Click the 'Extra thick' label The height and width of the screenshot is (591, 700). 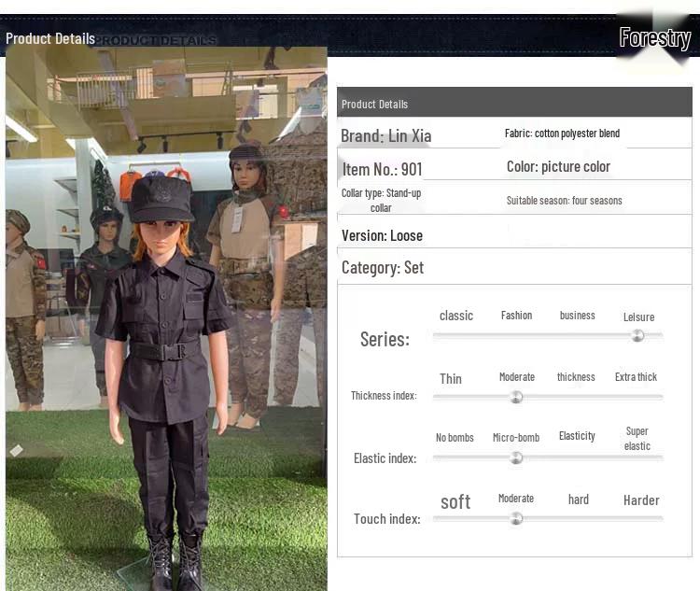tap(636, 377)
